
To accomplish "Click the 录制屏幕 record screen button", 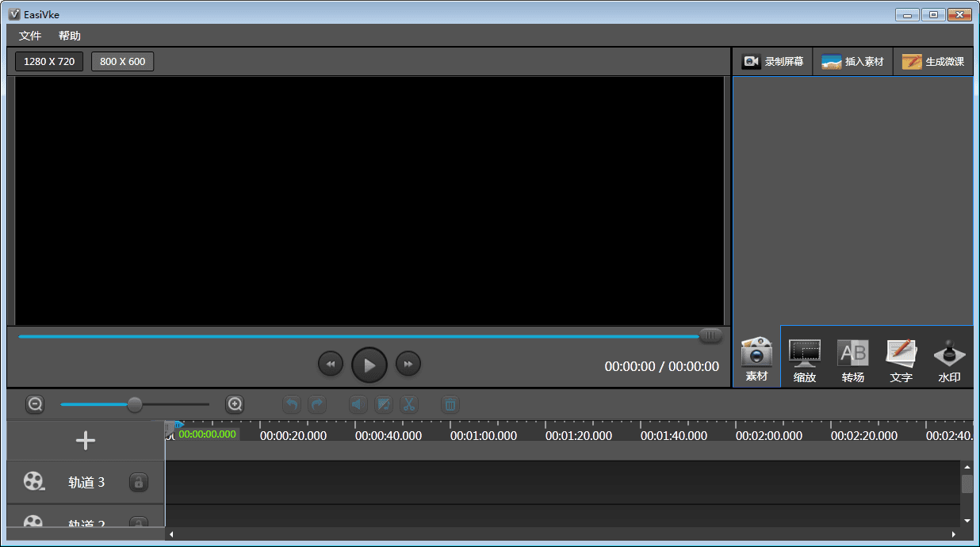I will (x=773, y=62).
